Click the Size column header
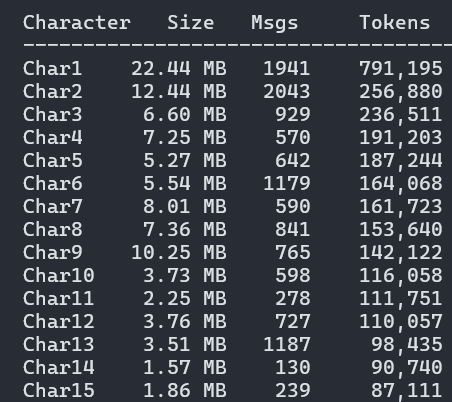Image resolution: width=452 pixels, height=402 pixels. [x=191, y=23]
